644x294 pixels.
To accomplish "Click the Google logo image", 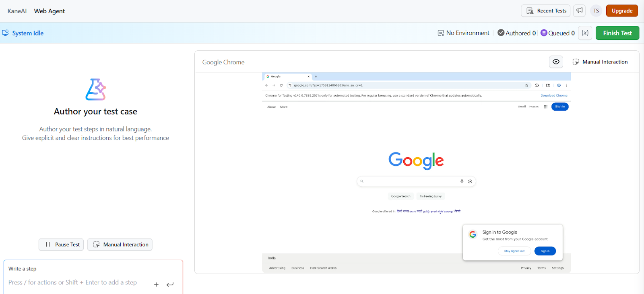I will (x=416, y=161).
